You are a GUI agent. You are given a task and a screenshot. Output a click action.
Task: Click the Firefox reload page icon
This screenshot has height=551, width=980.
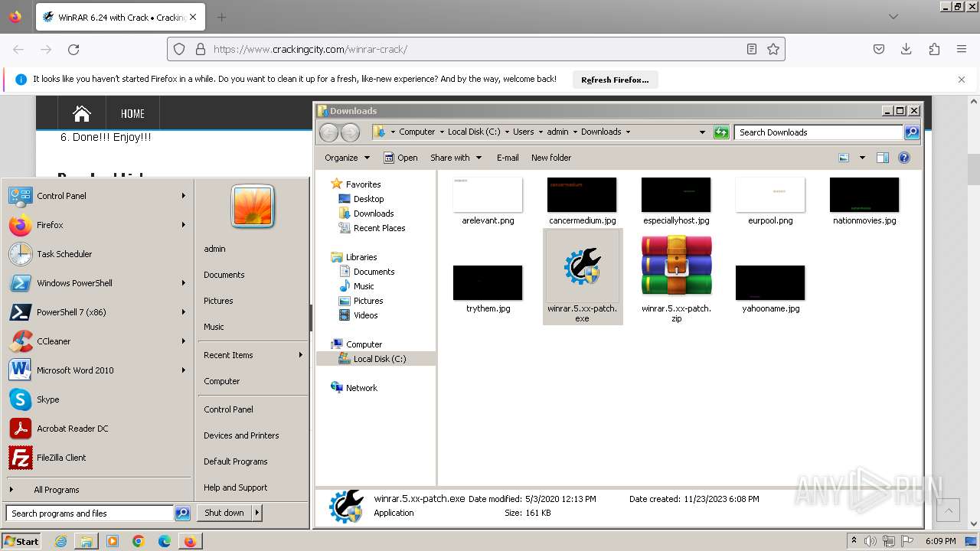click(x=73, y=49)
